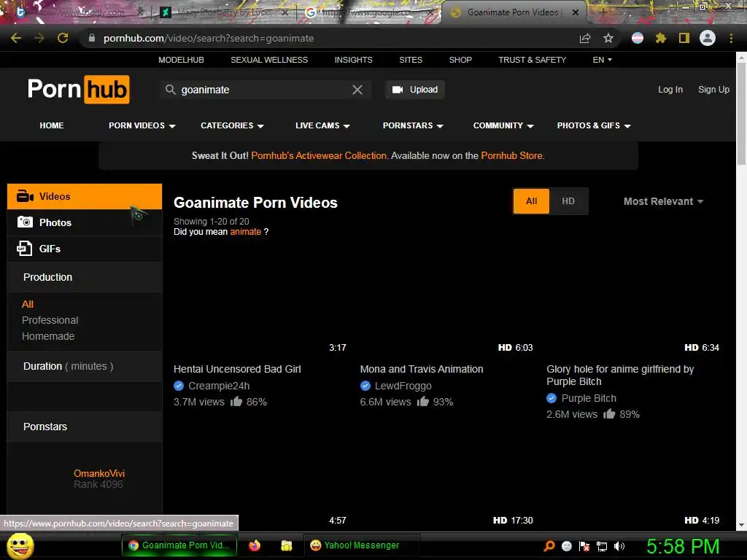Viewport: 747px width, 560px height.
Task: Bookmark this page with the star icon
Action: coord(608,38)
